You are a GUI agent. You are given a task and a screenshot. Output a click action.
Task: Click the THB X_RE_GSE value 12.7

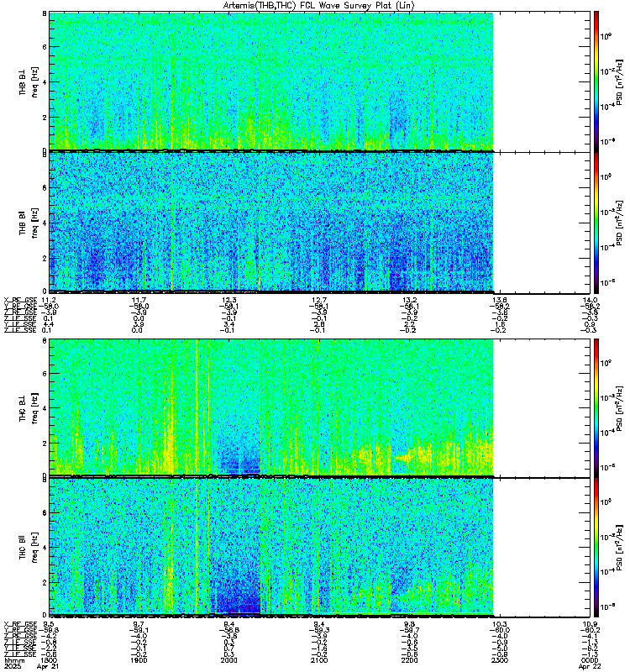coord(319,300)
